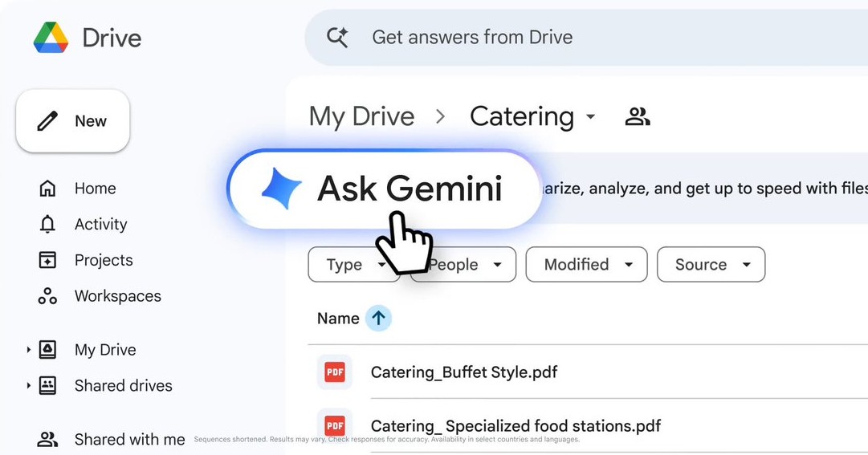Expand the My Drive tree
This screenshot has width=868, height=455.
[x=28, y=350]
